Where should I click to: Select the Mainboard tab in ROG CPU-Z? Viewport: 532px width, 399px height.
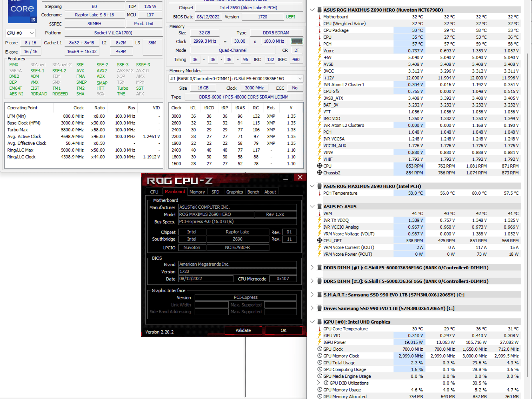tap(175, 191)
